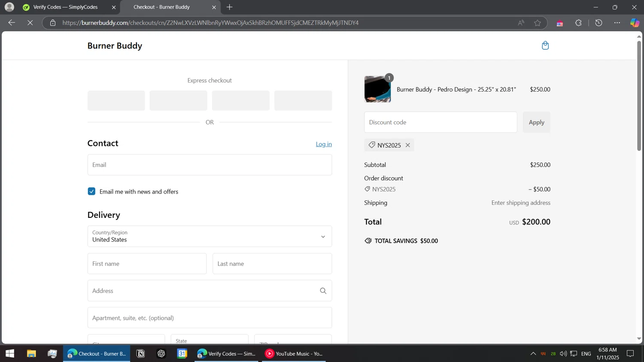Remove the NYS2025 discount code tag
Image resolution: width=644 pixels, height=362 pixels.
[x=408, y=145]
